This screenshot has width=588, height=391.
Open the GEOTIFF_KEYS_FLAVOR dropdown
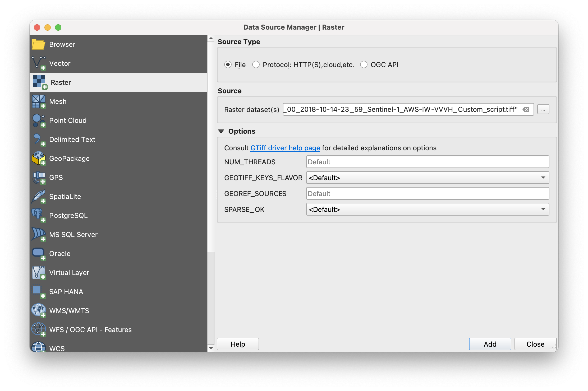[x=428, y=178]
